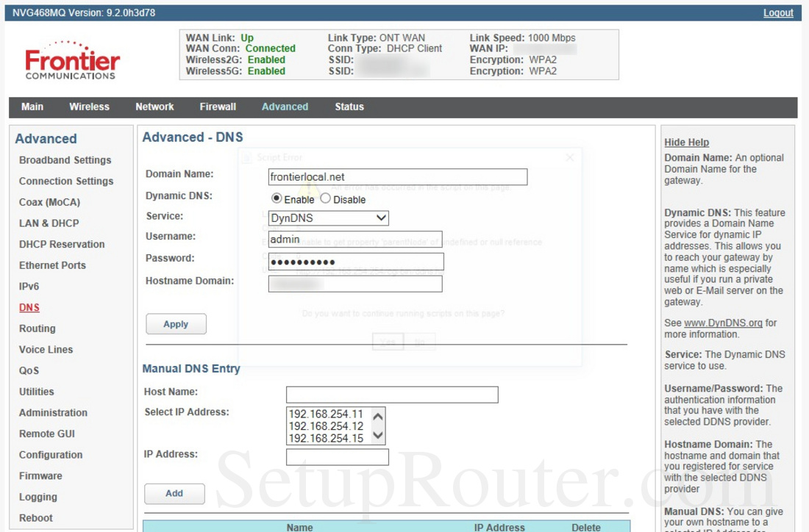
Task: Open the www.DynDNS.org link
Action: pos(724,322)
